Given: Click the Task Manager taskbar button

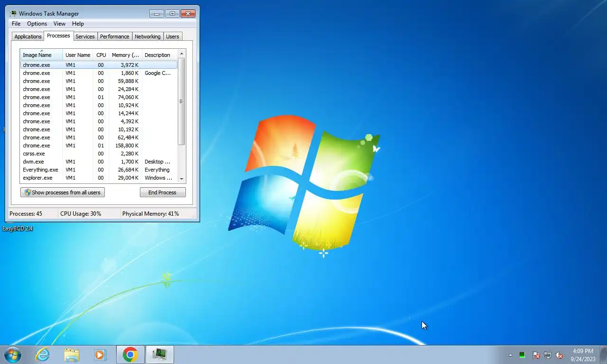Looking at the screenshot, I should [160, 355].
